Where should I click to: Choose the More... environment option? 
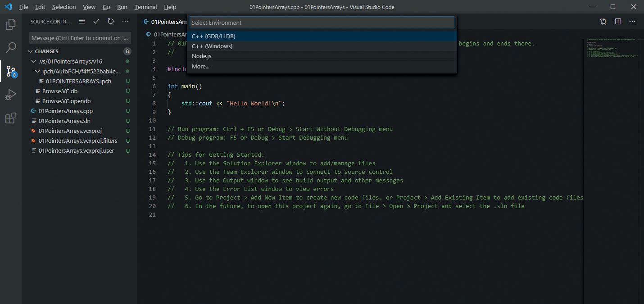point(200,66)
